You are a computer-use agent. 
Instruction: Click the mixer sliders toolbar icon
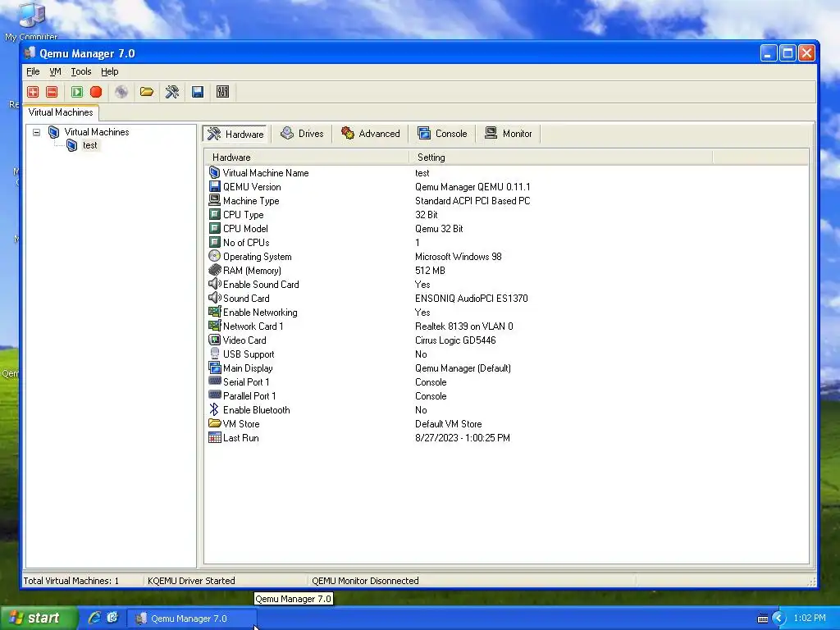pos(223,92)
